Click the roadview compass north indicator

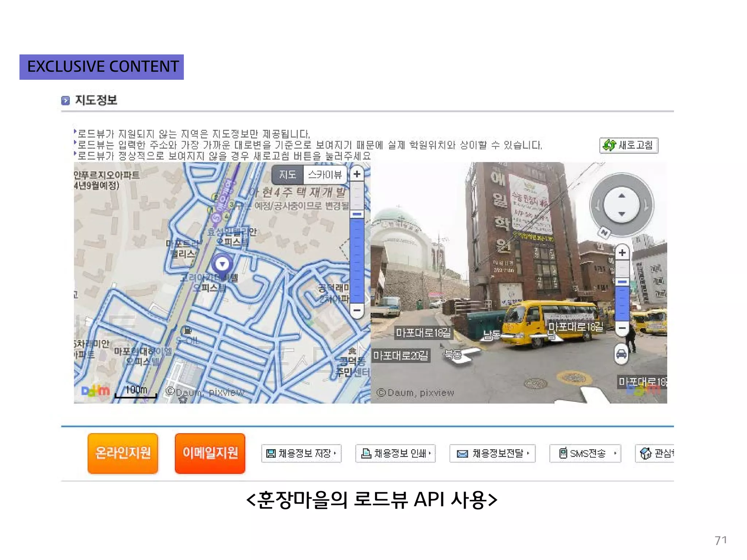pyautogui.click(x=604, y=232)
